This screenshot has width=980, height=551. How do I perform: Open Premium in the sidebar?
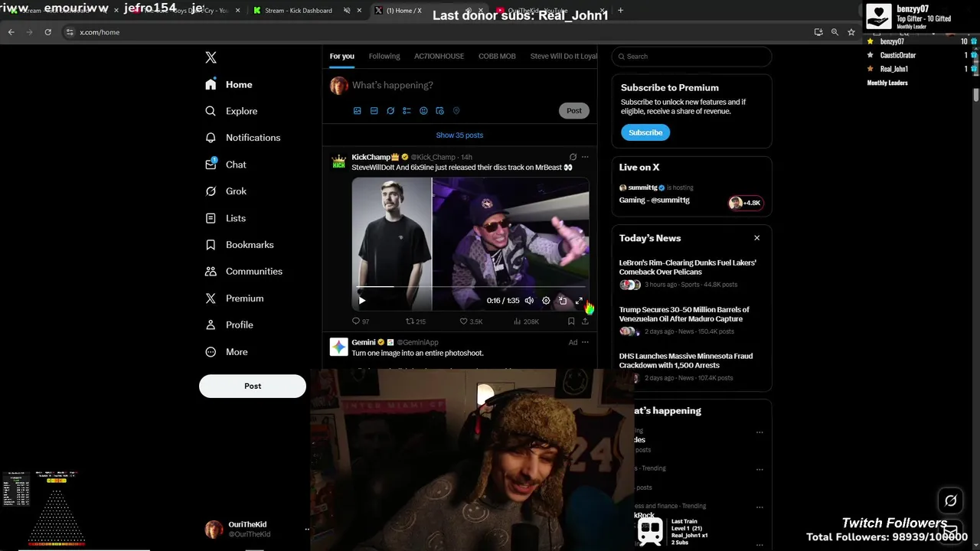click(x=234, y=298)
